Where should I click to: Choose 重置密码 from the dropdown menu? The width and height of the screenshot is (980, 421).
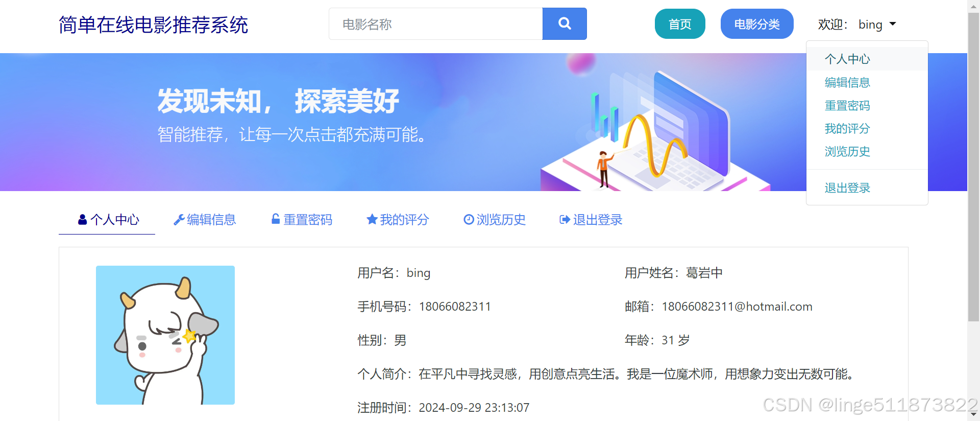867,105
